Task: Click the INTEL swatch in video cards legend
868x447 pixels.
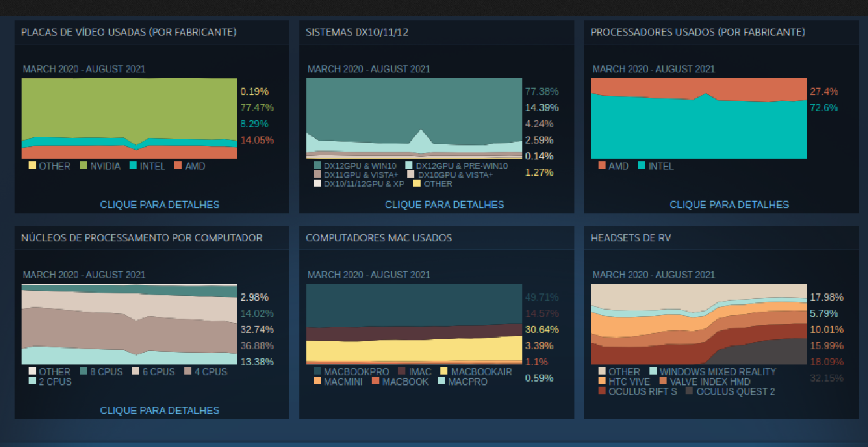Action: pos(133,166)
